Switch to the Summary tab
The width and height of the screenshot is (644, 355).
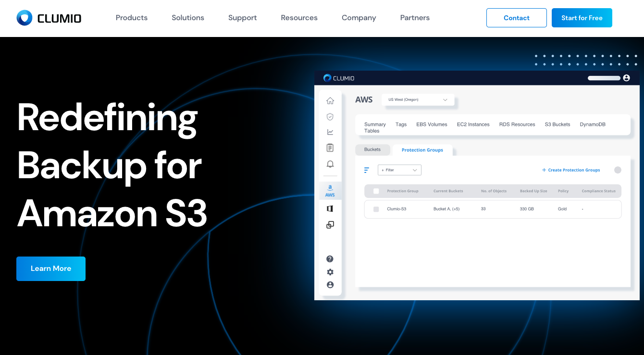tap(375, 124)
